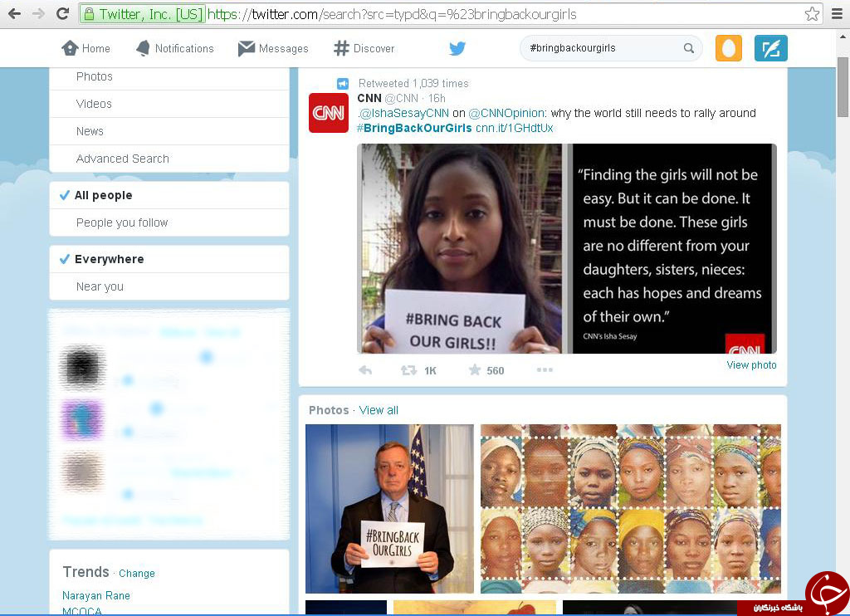Open the orange egg profile avatar
Viewport: 850px width, 616px height.
coord(729,48)
